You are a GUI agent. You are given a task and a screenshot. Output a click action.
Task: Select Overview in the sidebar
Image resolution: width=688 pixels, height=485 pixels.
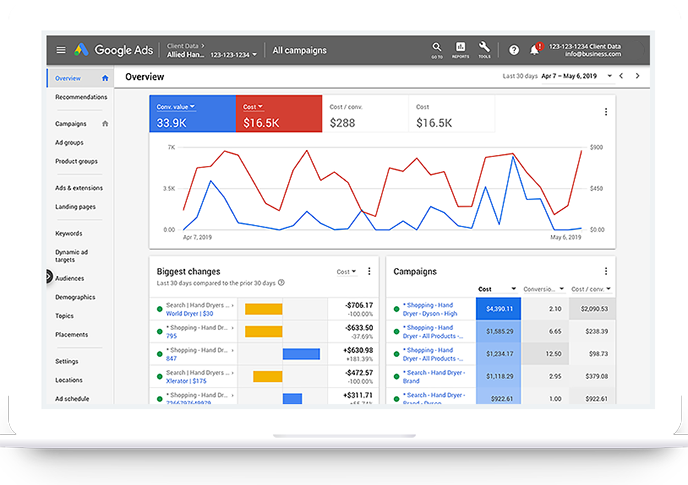(68, 78)
